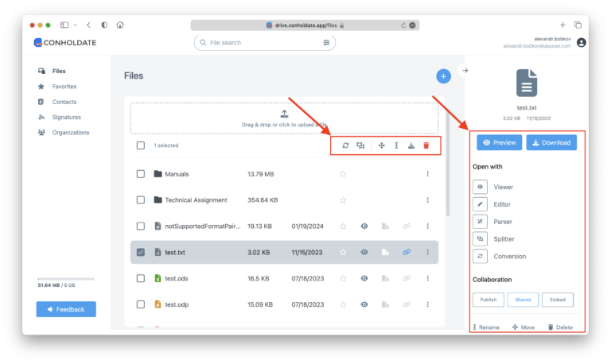Viewport: 611px width, 364px height.
Task: Collapse the right details panel arrow
Action: click(x=465, y=71)
